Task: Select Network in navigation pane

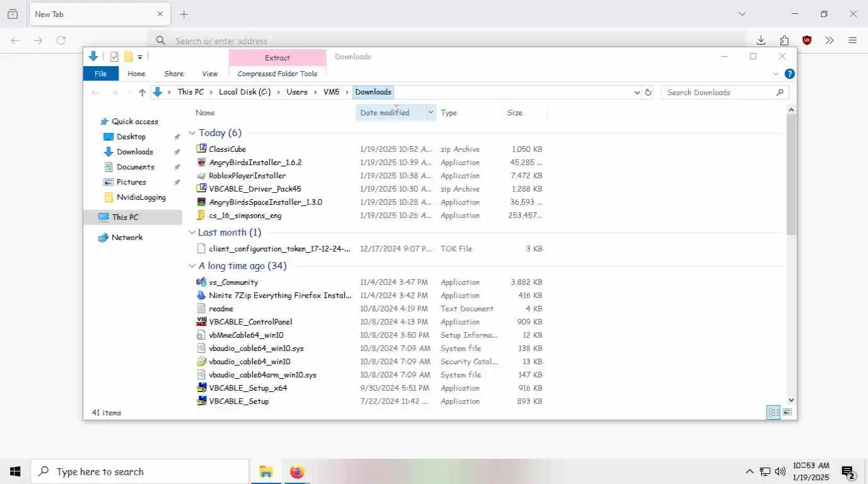Action: point(127,238)
